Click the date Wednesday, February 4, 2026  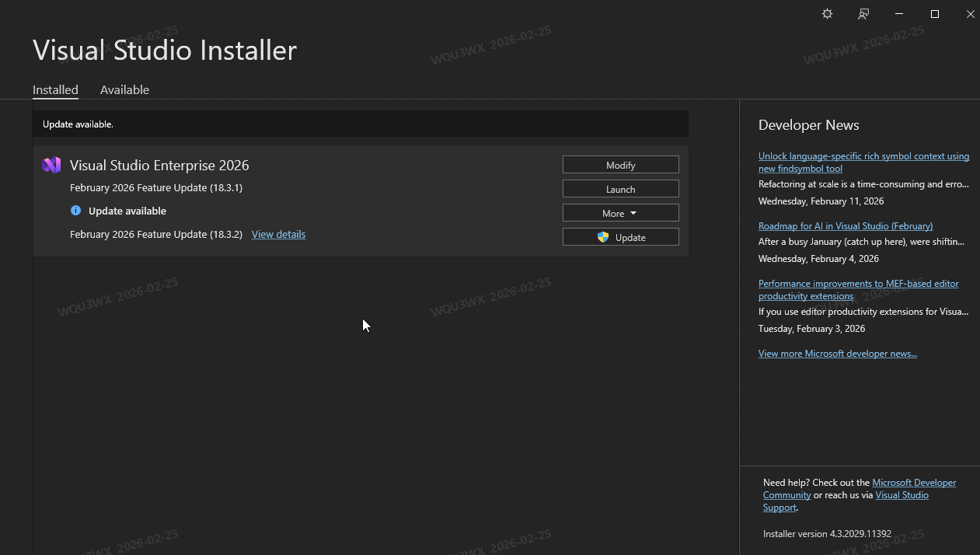tap(818, 259)
